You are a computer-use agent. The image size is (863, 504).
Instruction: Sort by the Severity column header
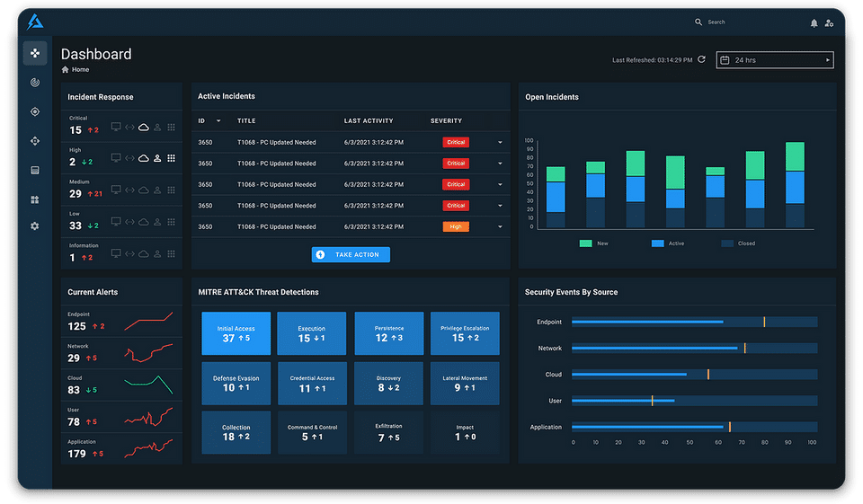coord(447,121)
